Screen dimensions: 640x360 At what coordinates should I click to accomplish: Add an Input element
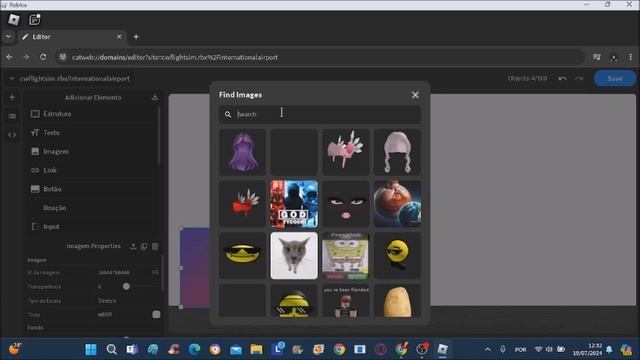[x=92, y=227]
